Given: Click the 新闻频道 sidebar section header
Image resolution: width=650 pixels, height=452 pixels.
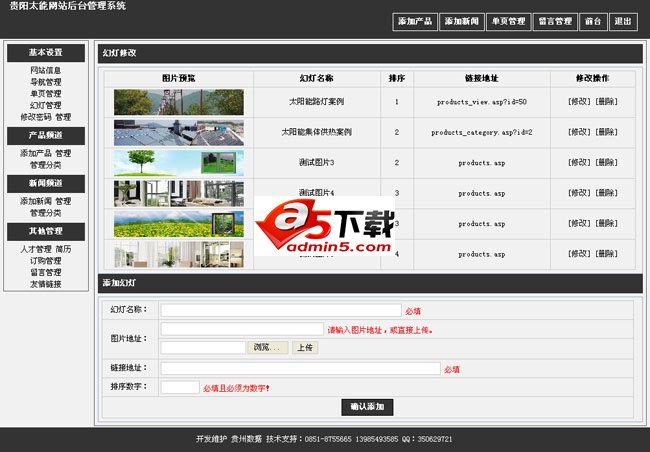Looking at the screenshot, I should (x=46, y=184).
